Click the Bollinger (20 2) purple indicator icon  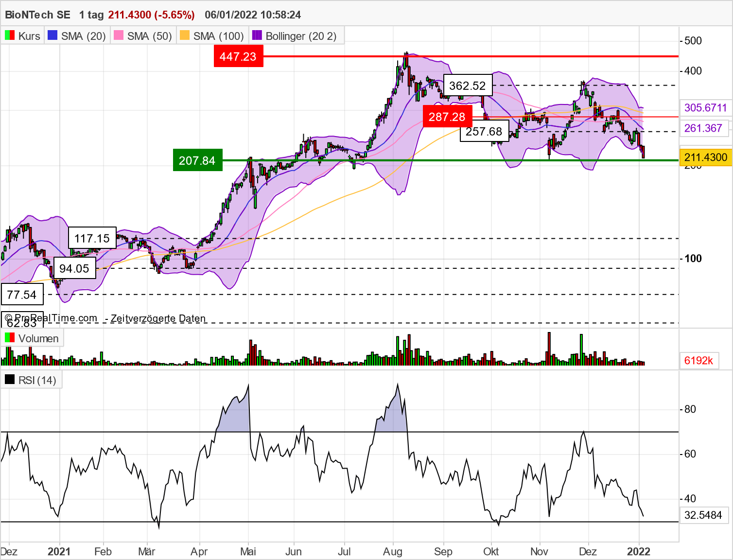tap(256, 35)
